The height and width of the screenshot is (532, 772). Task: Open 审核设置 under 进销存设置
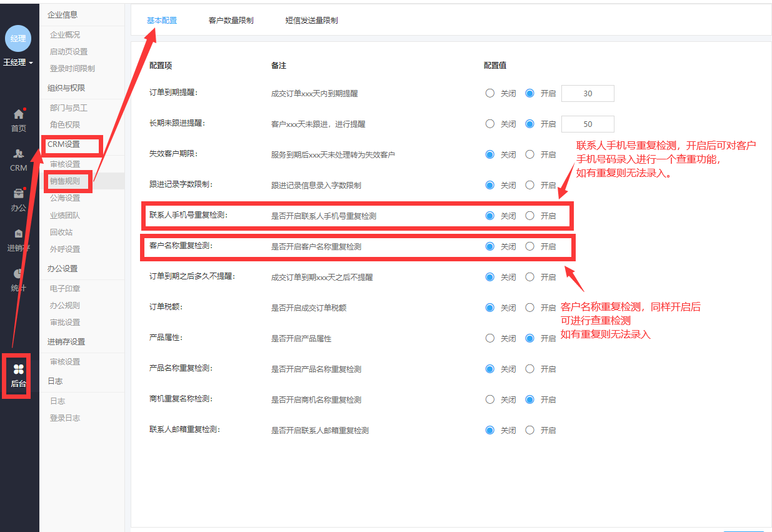coord(65,362)
